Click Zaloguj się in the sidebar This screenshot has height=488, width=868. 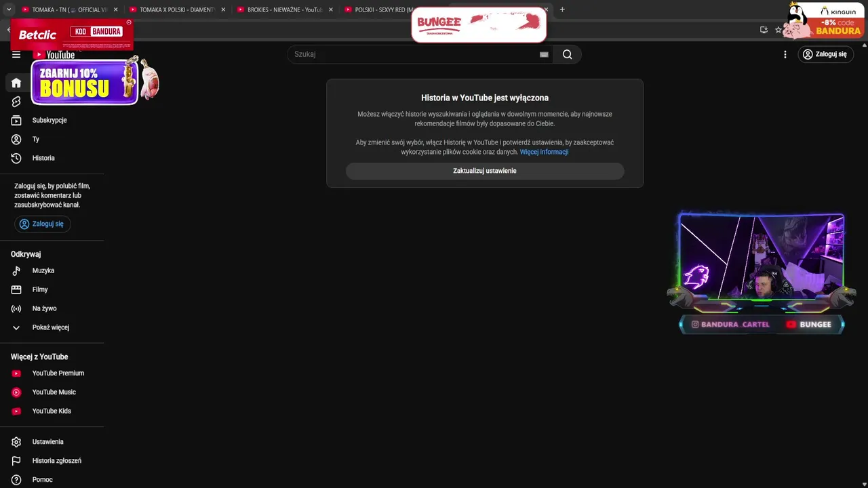42,224
